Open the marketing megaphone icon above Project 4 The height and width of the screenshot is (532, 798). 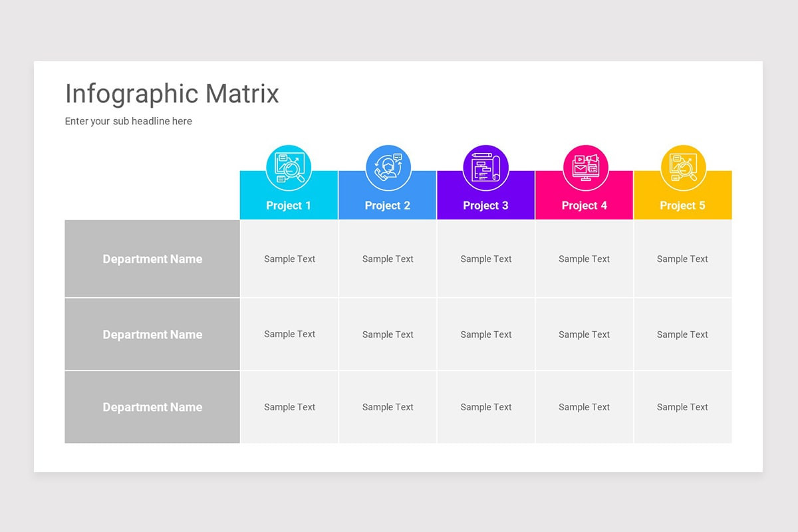click(x=584, y=167)
